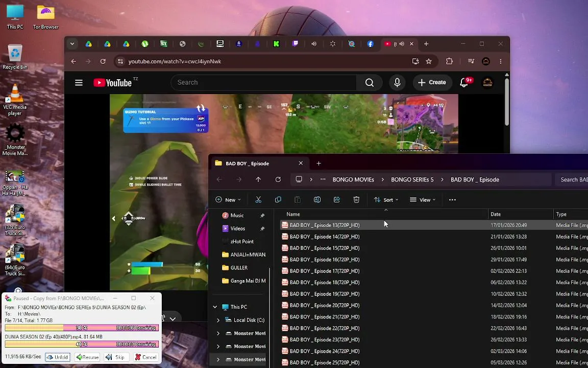Click the Delete trash icon in Explorer
Image resolution: width=588 pixels, height=368 pixels.
(356, 200)
